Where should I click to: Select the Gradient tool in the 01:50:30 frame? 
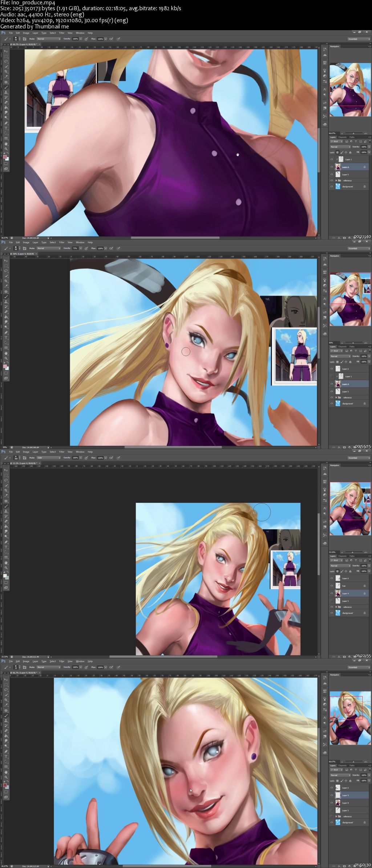(x=6, y=736)
